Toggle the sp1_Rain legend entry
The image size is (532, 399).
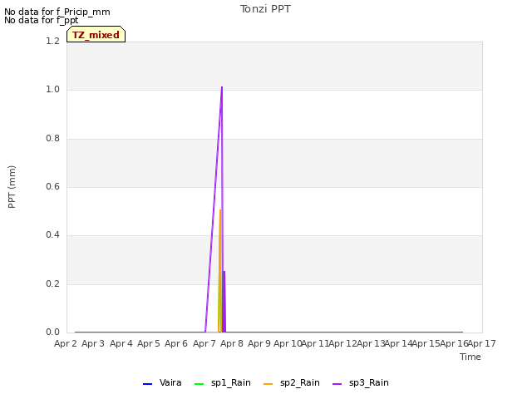coord(223,383)
